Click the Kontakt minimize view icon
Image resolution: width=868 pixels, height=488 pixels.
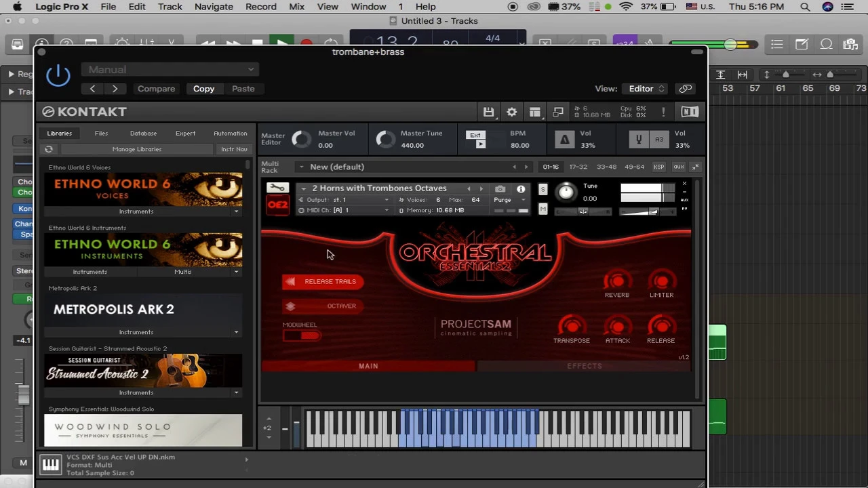[558, 112]
